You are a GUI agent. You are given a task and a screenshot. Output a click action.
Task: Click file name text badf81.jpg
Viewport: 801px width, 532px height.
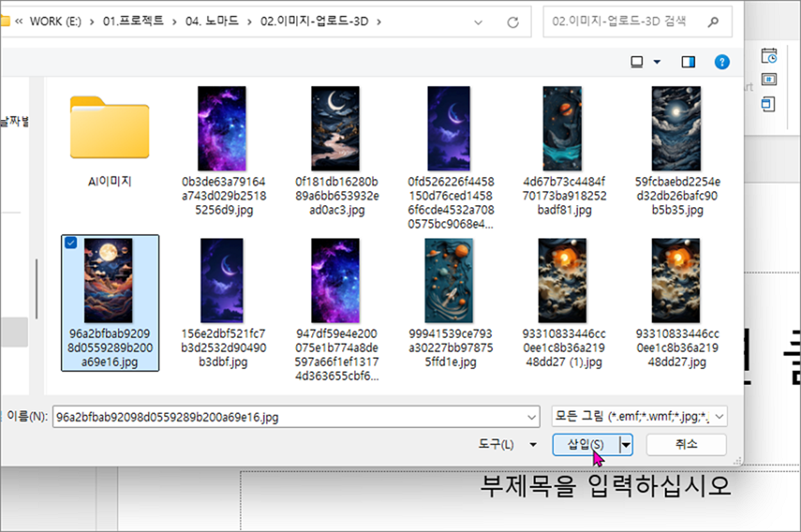[565, 210]
